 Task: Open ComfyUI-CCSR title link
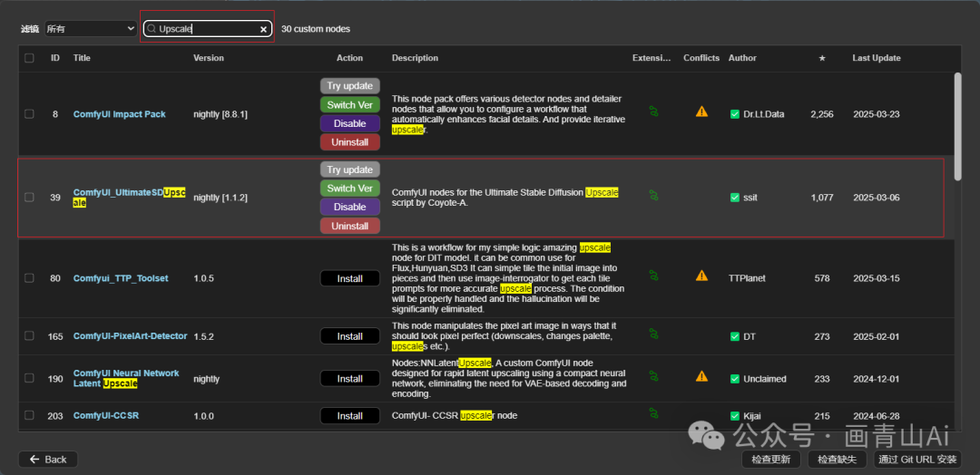[106, 416]
